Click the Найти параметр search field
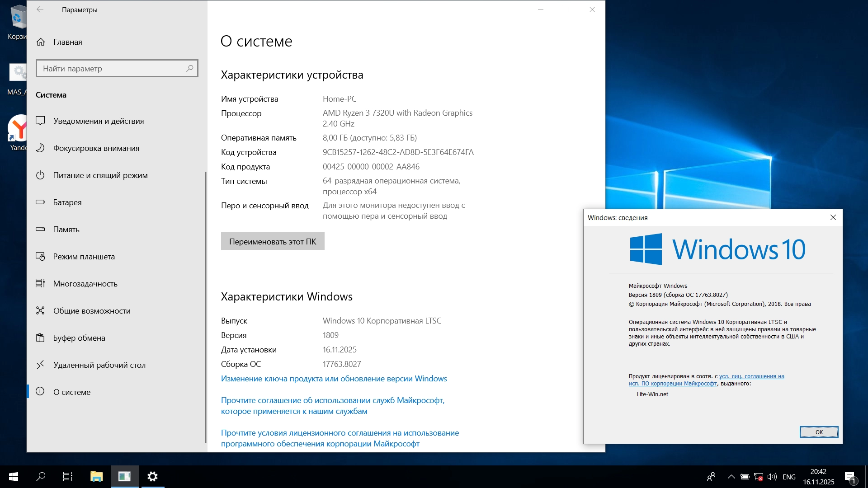 [x=113, y=69]
